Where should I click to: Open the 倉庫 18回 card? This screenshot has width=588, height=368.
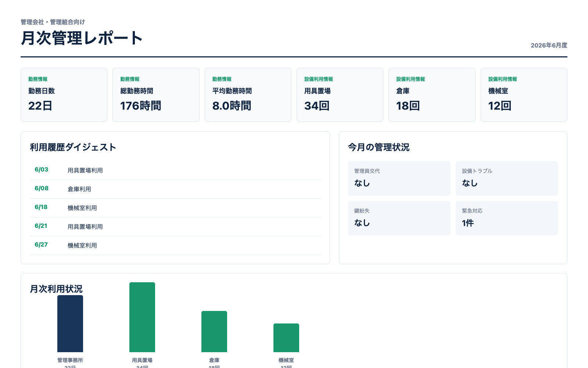(432, 95)
